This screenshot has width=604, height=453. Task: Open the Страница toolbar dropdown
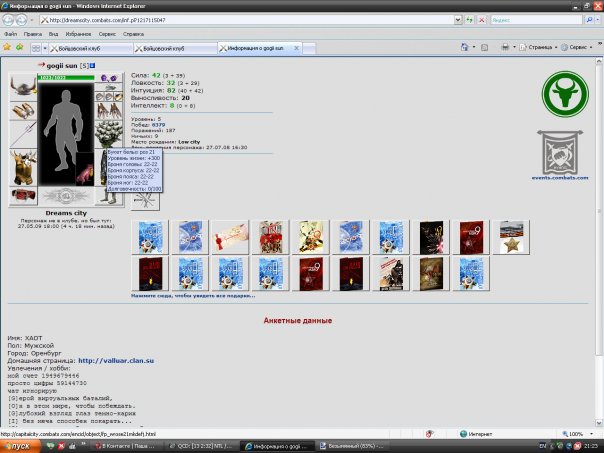pos(538,47)
